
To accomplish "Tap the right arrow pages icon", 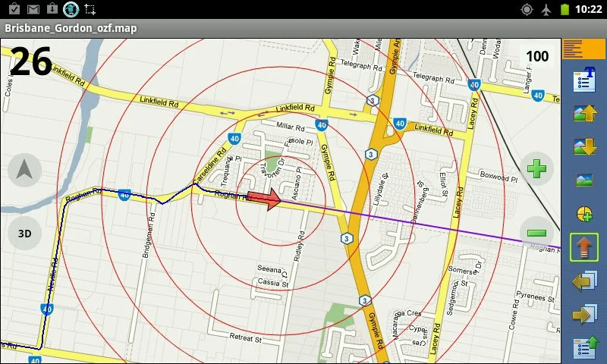I will click(583, 314).
